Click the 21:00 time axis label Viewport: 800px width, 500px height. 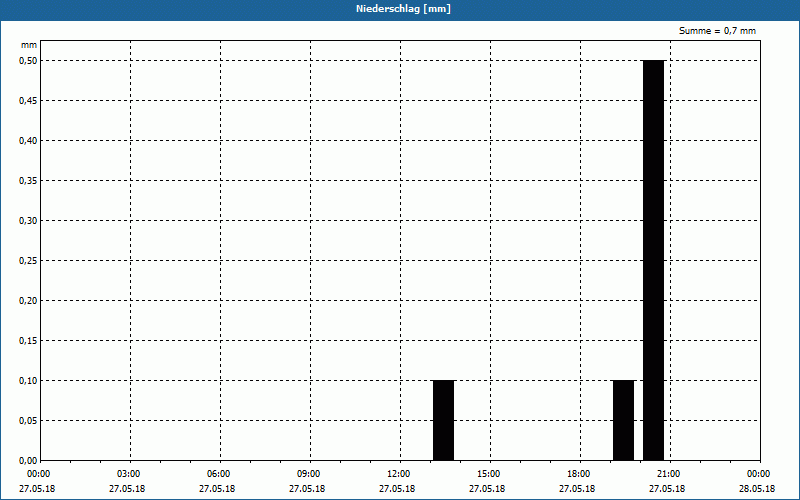click(x=668, y=474)
